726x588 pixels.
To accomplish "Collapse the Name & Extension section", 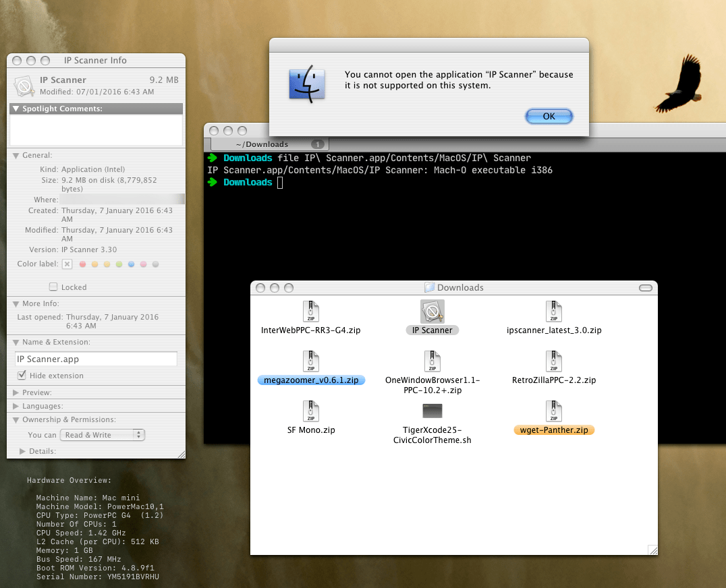I will coord(16,343).
